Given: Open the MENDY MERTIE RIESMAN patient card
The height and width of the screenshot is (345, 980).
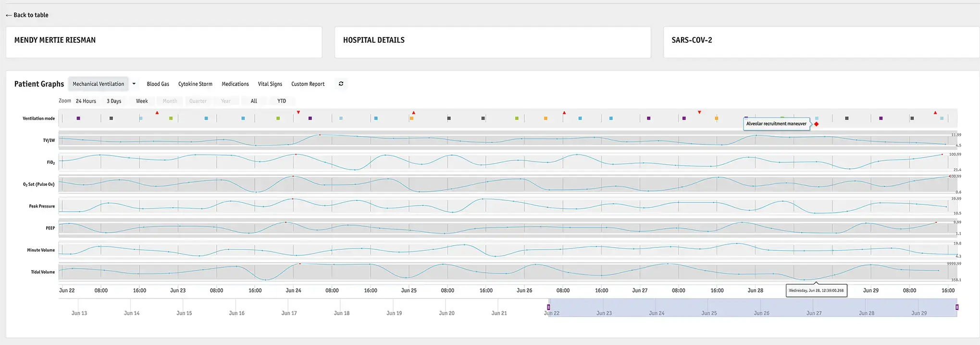Looking at the screenshot, I should (164, 42).
